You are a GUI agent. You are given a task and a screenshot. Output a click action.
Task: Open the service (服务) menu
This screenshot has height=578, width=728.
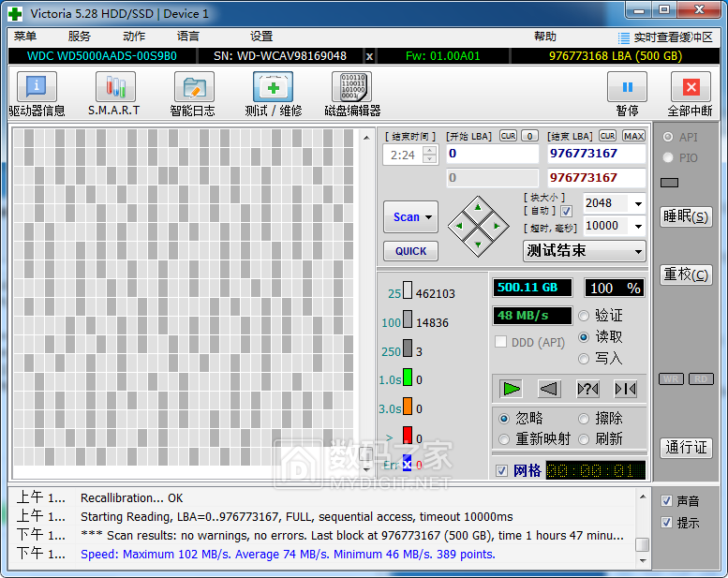click(x=80, y=37)
